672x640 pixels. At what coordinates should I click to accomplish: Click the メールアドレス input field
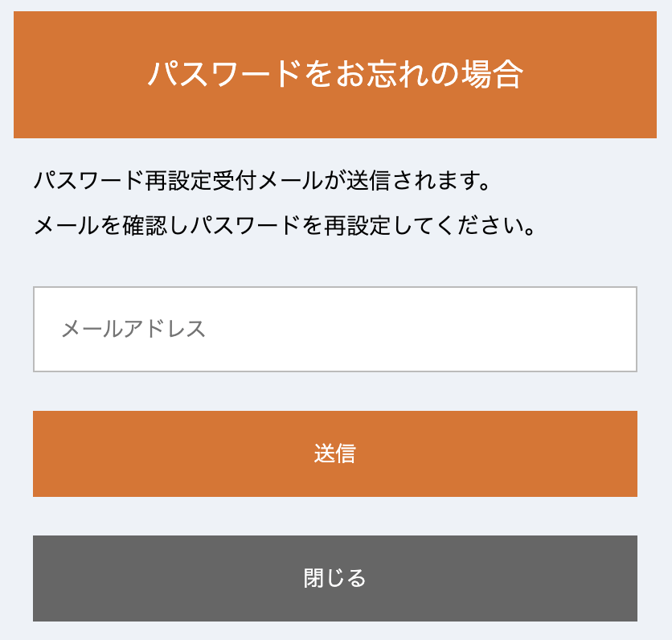[335, 329]
